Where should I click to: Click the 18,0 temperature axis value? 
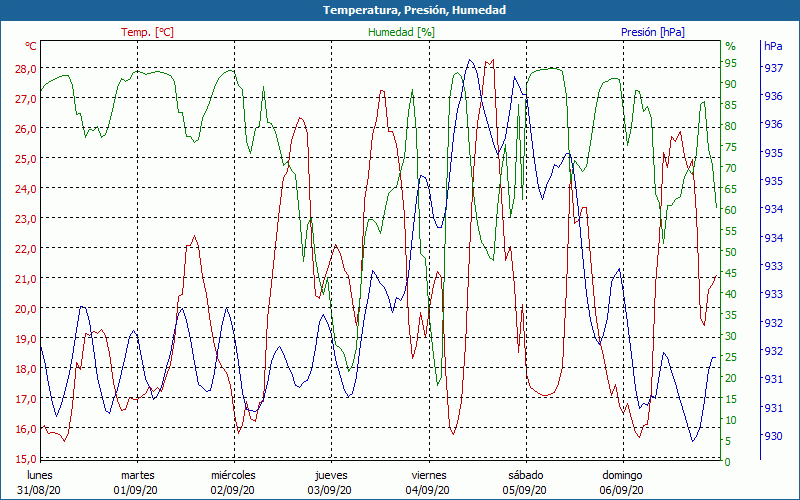[26, 369]
